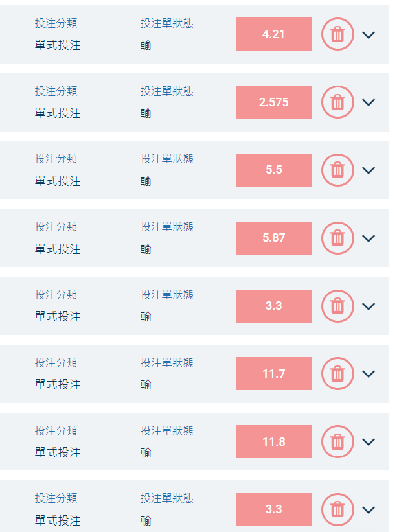Expand the 5.87 bet details
Viewport: 399px width, 532px height.
coord(369,238)
